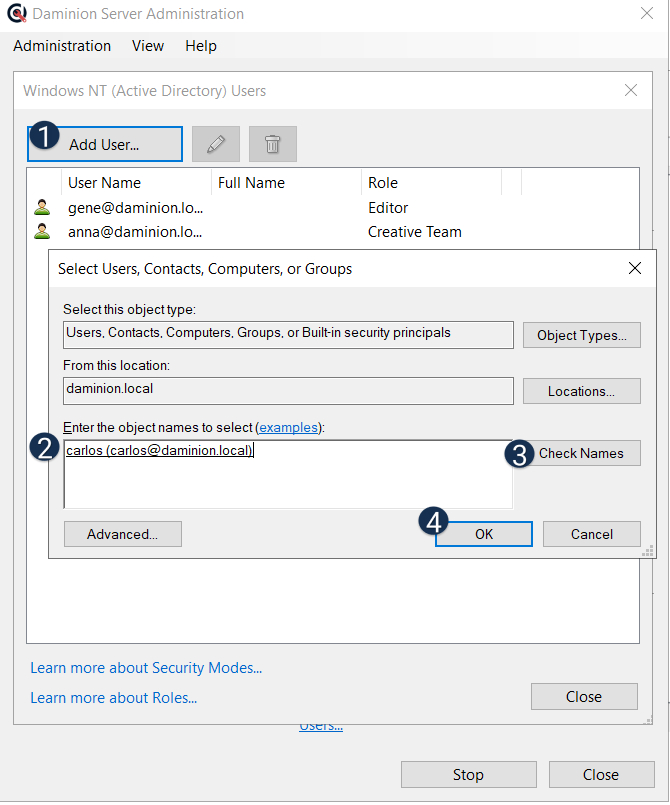
Task: Open the examples hyperlink
Action: (x=289, y=427)
